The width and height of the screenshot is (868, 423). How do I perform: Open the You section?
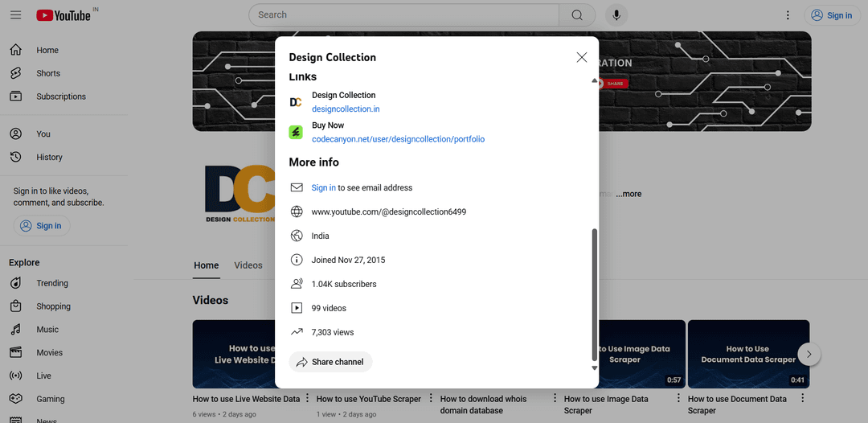(x=64, y=133)
